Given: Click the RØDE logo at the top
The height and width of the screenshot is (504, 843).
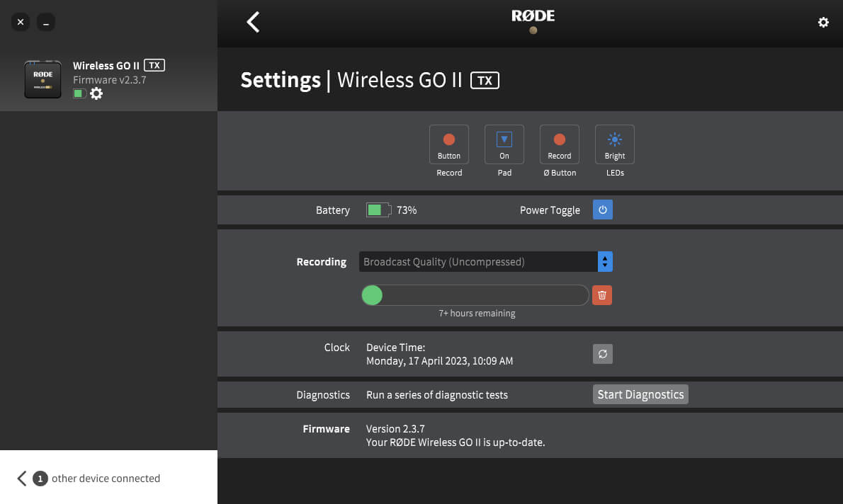Looking at the screenshot, I should point(532,17).
